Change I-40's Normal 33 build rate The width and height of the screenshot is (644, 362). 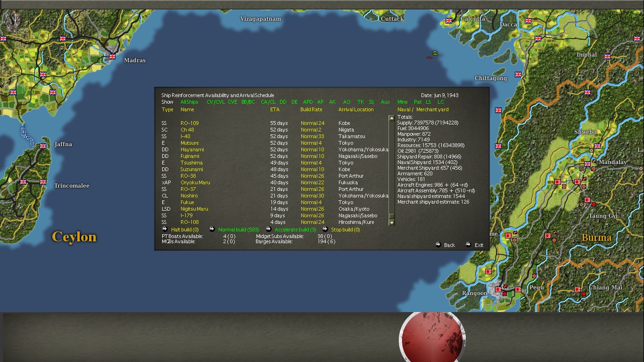tap(313, 136)
